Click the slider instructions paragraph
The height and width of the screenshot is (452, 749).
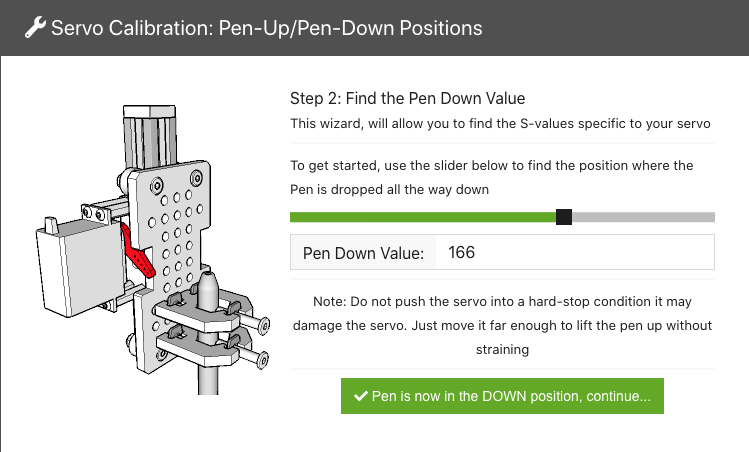click(492, 177)
